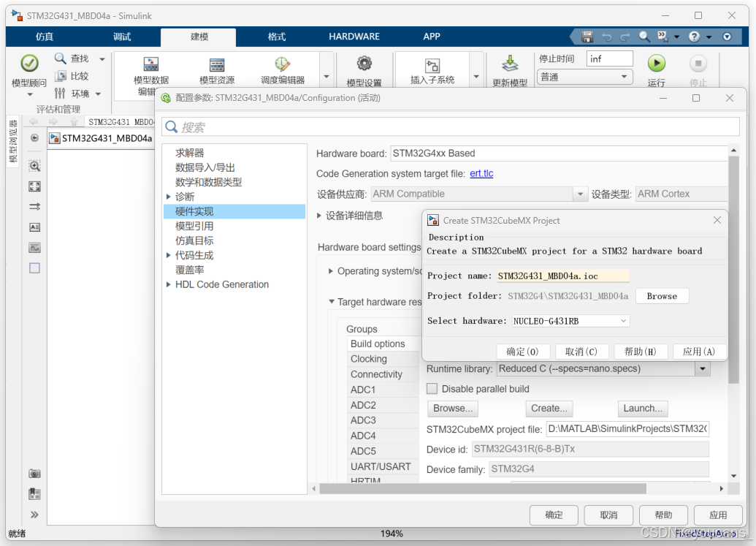Click the undo arrow in quick access toolbar
The width and height of the screenshot is (756, 546).
tap(606, 37)
